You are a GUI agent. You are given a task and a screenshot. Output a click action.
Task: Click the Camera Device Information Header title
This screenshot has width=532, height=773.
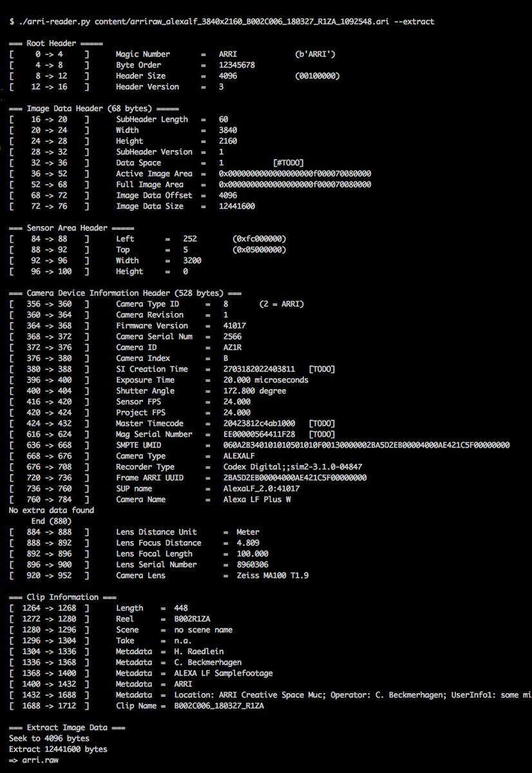tap(125, 293)
